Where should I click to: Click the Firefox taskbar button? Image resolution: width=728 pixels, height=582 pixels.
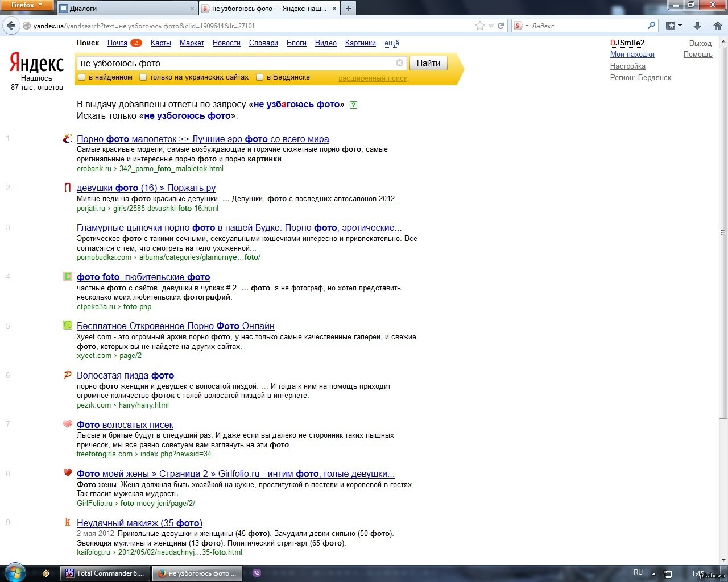(197, 573)
